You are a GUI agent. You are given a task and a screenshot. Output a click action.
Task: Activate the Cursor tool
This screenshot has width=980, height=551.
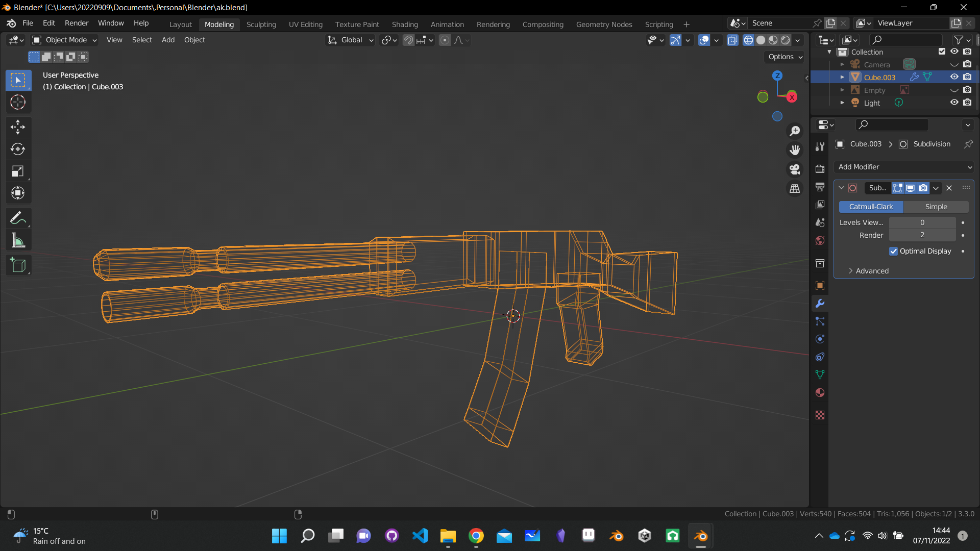pyautogui.click(x=18, y=103)
